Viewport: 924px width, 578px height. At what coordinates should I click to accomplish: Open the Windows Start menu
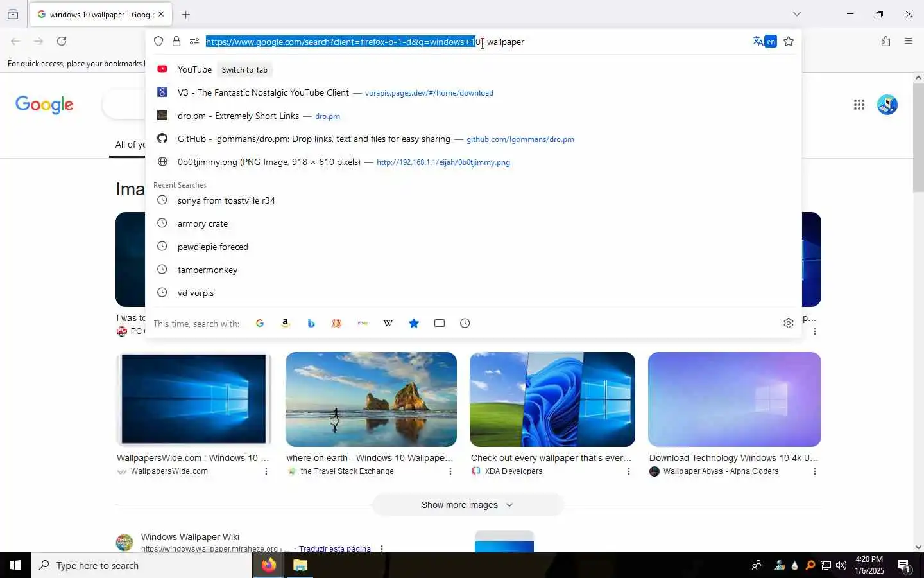point(15,565)
